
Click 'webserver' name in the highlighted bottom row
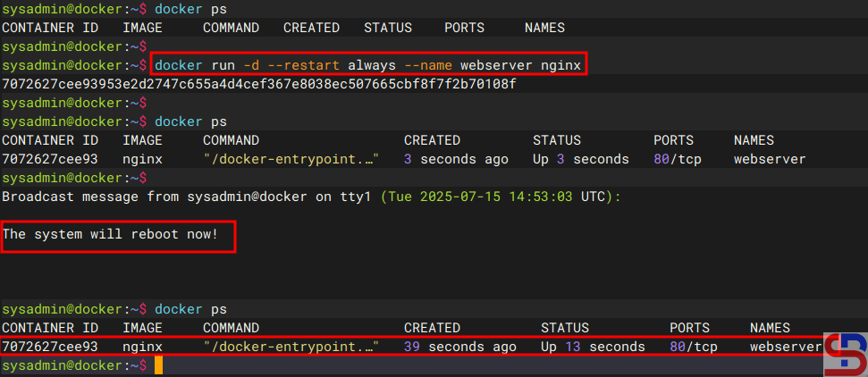click(x=786, y=347)
